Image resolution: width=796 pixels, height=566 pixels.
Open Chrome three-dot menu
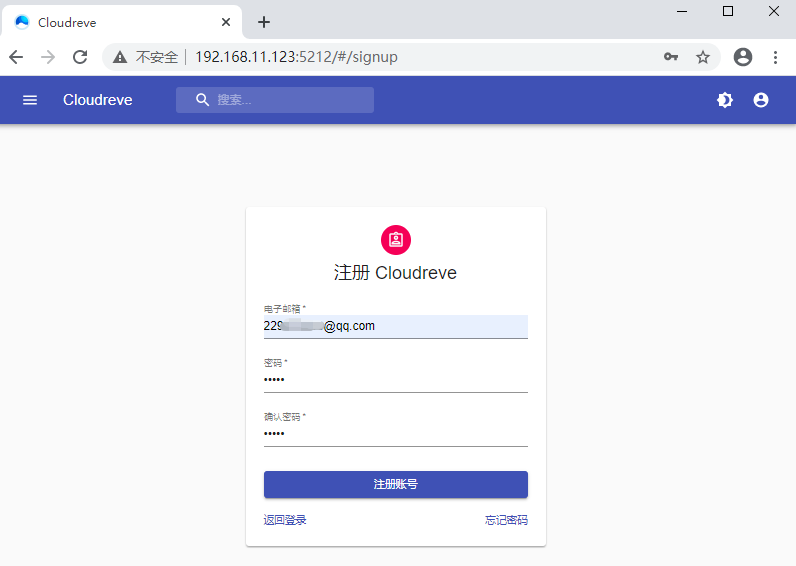775,57
